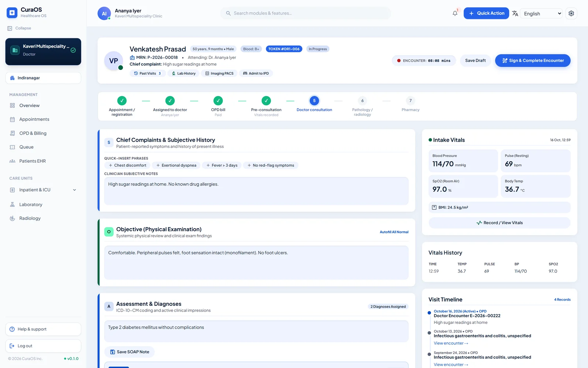Screen dimensions: 588x368
Task: Switch Kaveri Multispeciality clinic card
Action: (43, 52)
